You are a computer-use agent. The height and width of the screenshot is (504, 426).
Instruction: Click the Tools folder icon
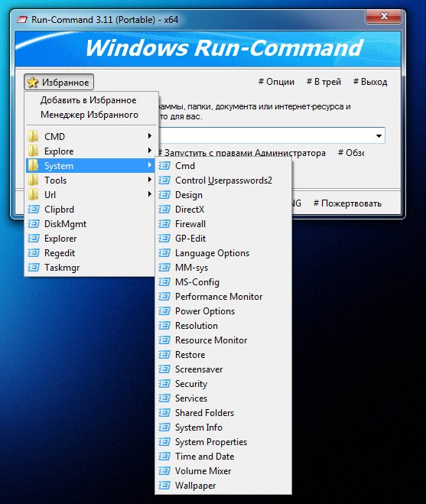(x=33, y=180)
